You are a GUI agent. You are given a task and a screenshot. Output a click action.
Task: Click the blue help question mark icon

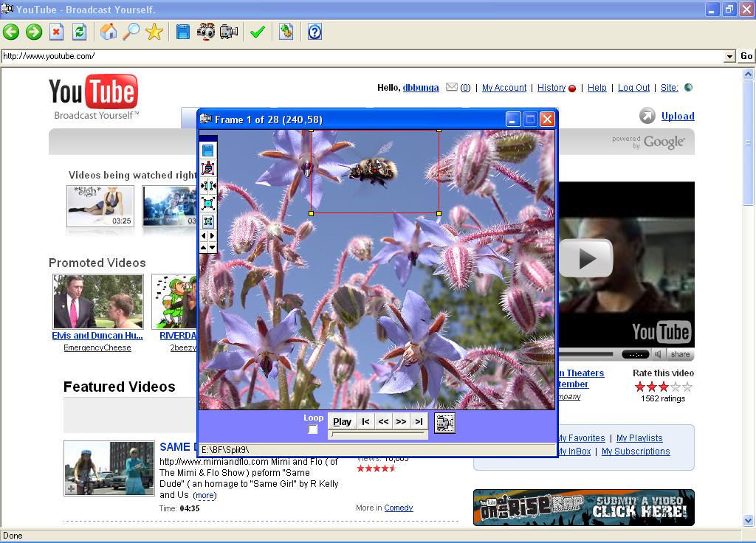click(315, 32)
